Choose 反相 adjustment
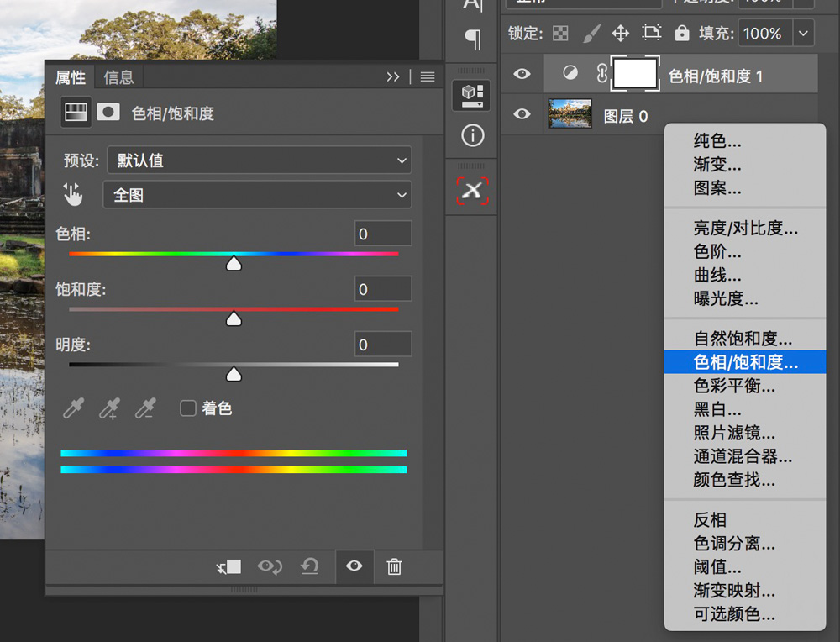The image size is (840, 642). 744,520
